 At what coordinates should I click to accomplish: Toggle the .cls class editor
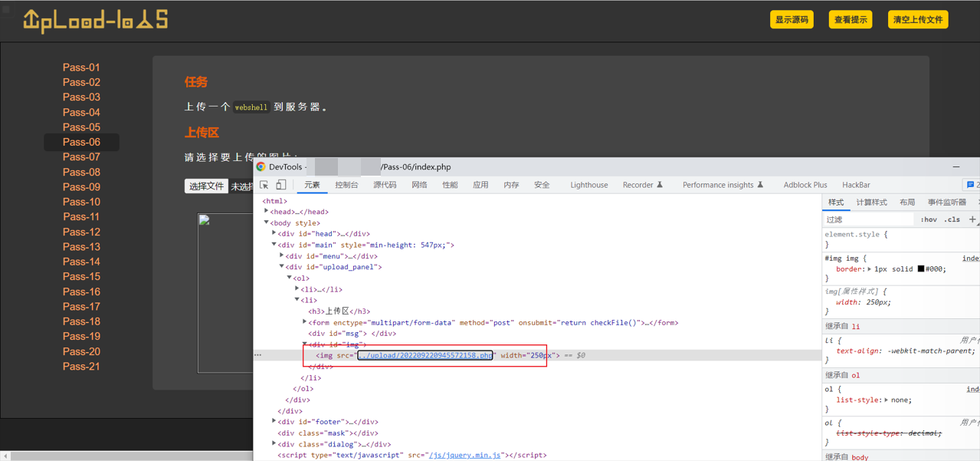click(x=952, y=219)
